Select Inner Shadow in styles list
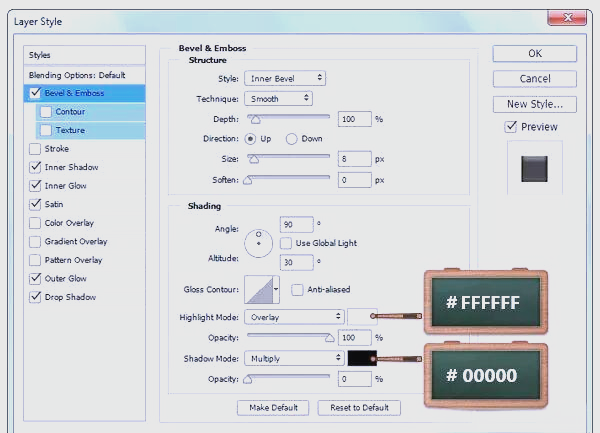 click(x=71, y=167)
